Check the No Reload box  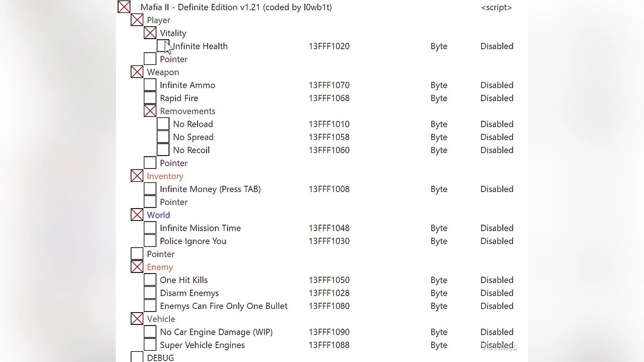[163, 124]
